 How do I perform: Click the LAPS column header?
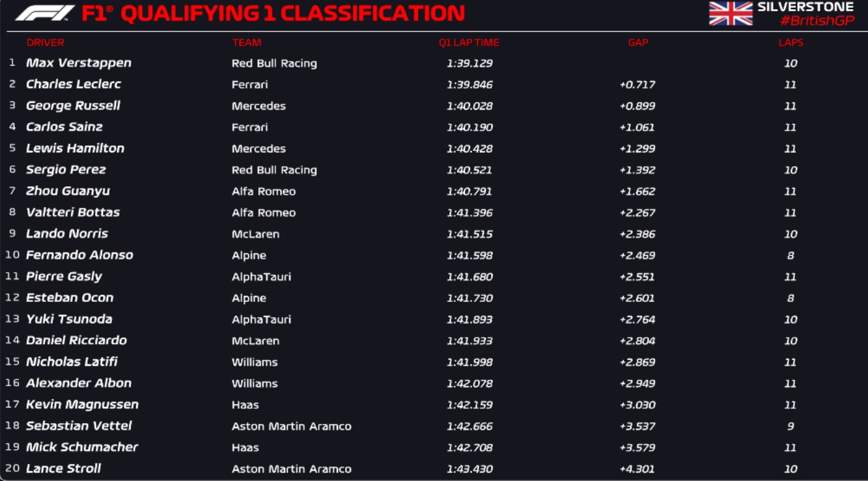[x=791, y=43]
